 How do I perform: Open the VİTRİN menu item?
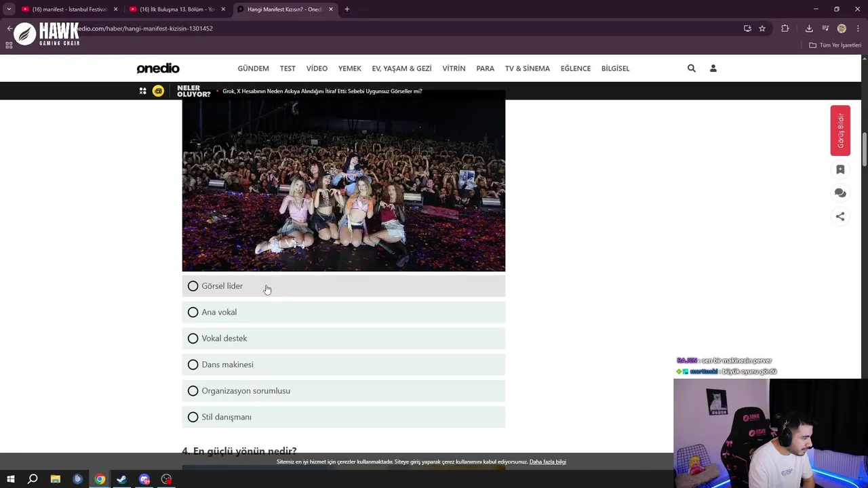454,68
